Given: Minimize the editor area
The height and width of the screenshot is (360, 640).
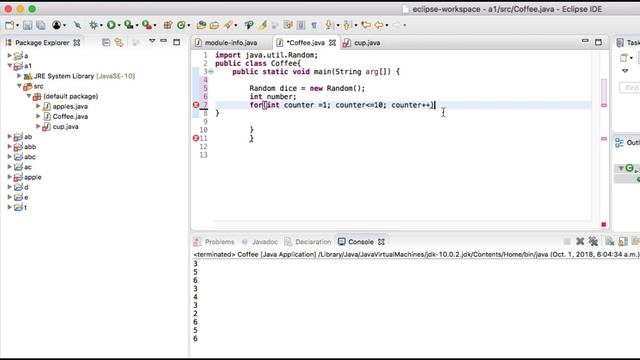Looking at the screenshot, I should click(585, 41).
